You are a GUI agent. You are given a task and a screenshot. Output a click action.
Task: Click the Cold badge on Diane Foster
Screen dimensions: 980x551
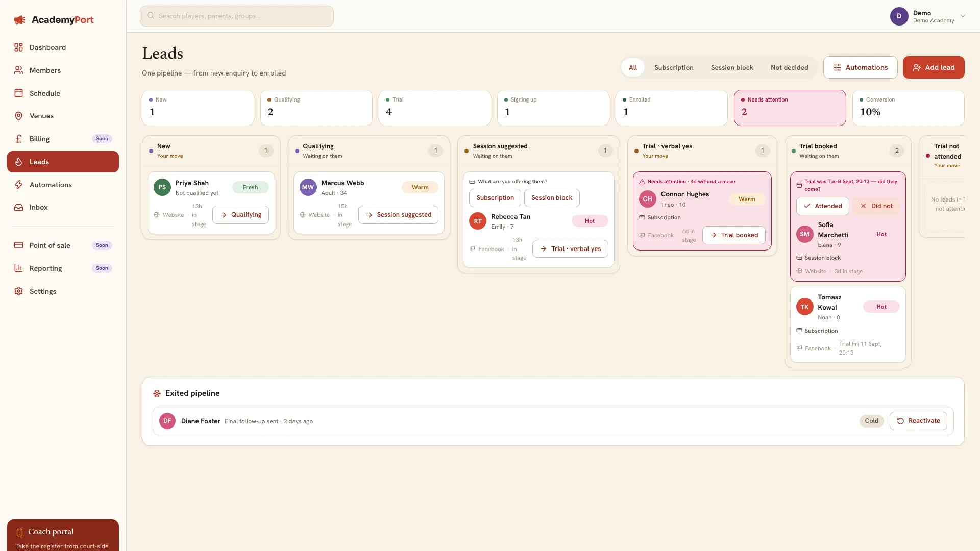point(872,421)
